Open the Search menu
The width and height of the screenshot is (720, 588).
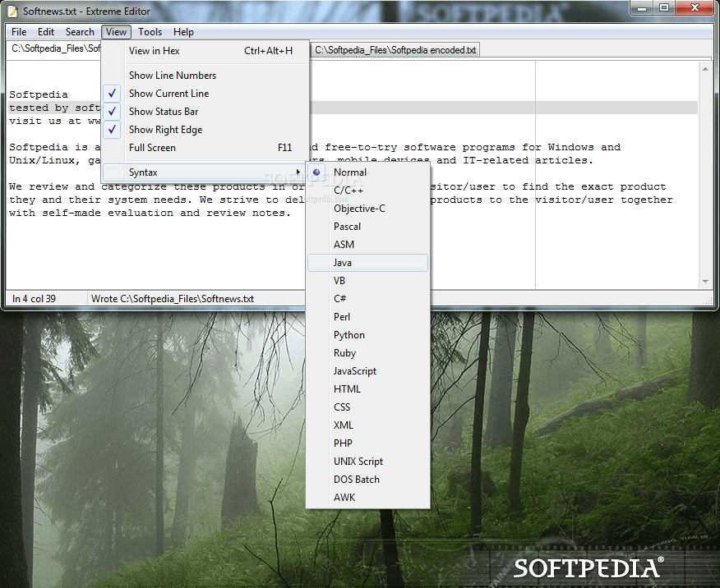coord(80,32)
